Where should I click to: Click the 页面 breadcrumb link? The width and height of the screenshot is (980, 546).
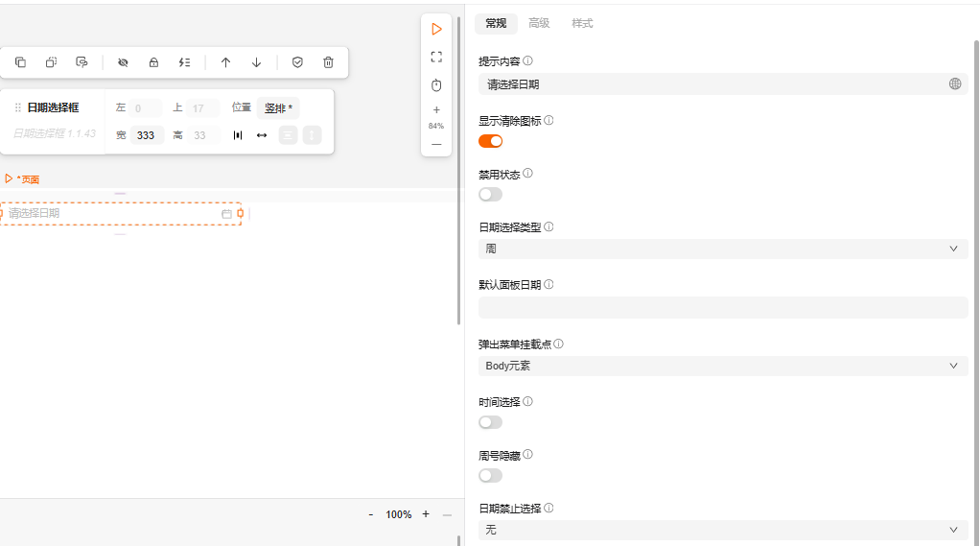pos(29,179)
